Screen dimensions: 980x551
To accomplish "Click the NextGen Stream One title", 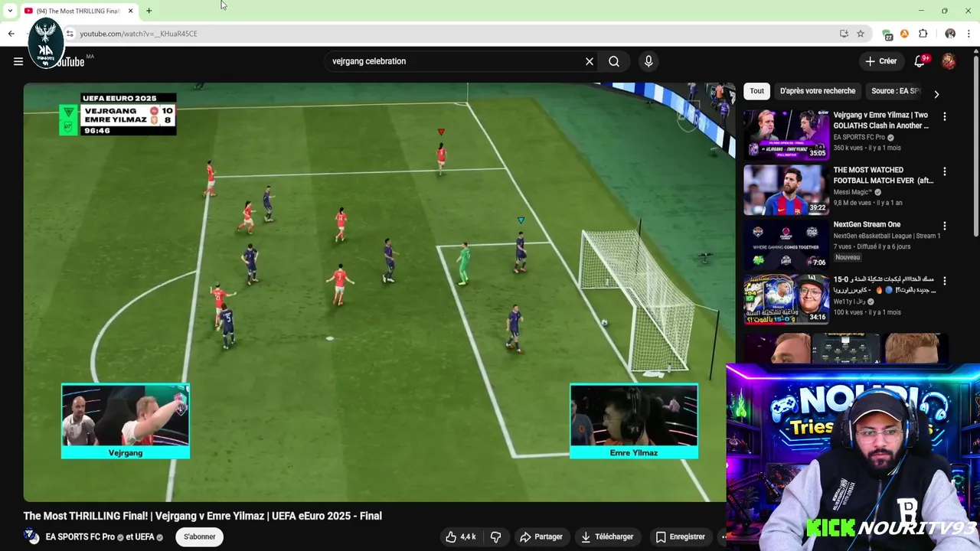I will (867, 224).
